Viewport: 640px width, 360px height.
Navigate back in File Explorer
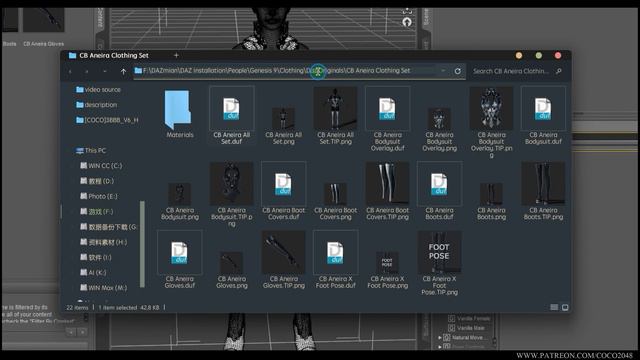(x=70, y=71)
